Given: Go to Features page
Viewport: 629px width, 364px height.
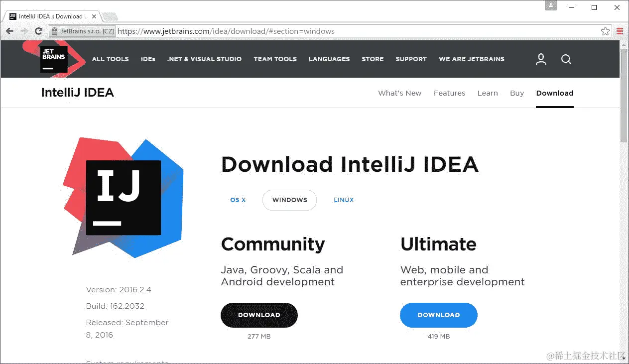Looking at the screenshot, I should click(449, 93).
